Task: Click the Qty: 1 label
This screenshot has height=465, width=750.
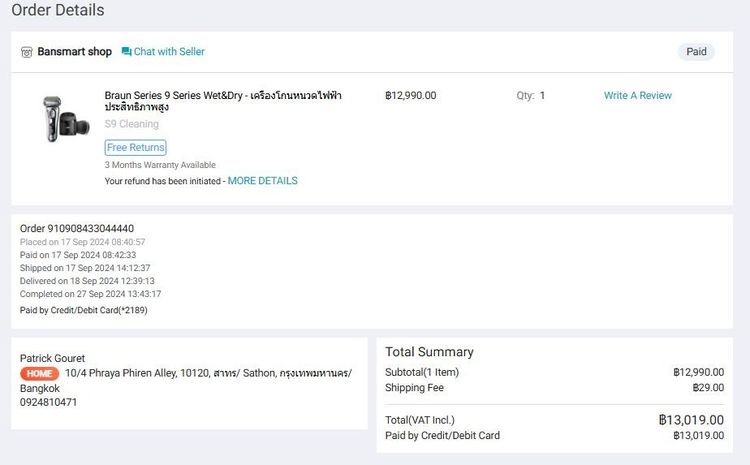Action: pos(530,96)
